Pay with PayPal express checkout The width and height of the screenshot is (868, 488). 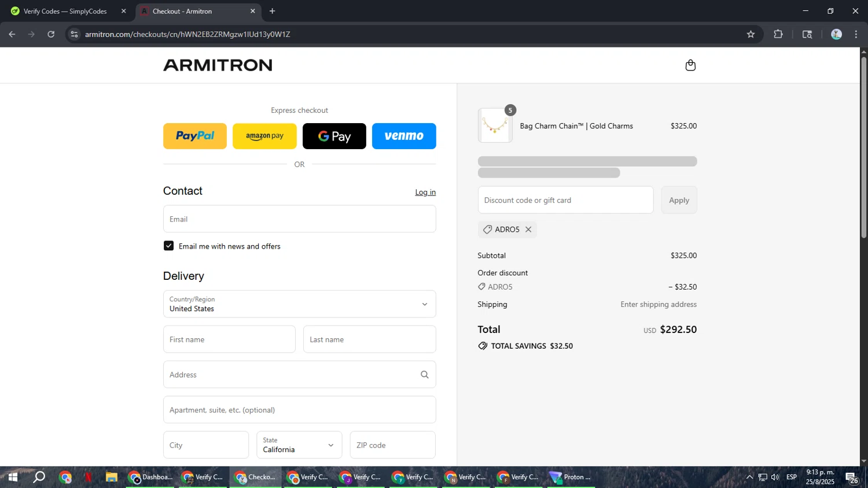(195, 136)
